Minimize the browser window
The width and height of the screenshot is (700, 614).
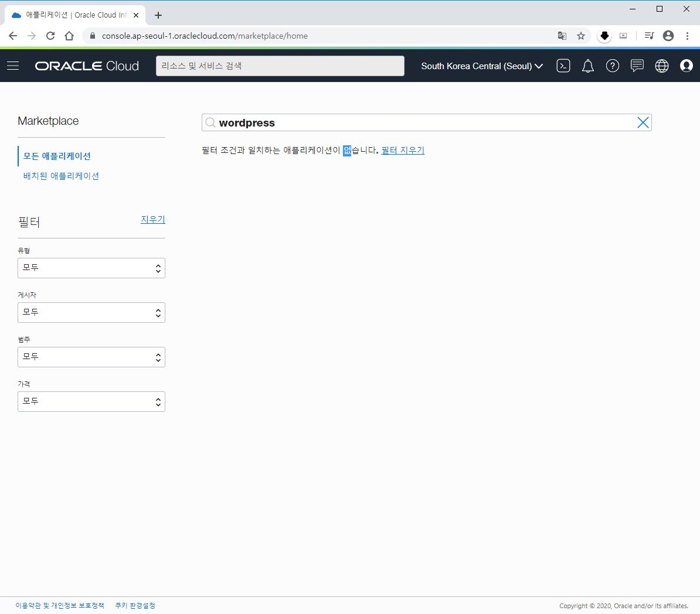point(633,9)
